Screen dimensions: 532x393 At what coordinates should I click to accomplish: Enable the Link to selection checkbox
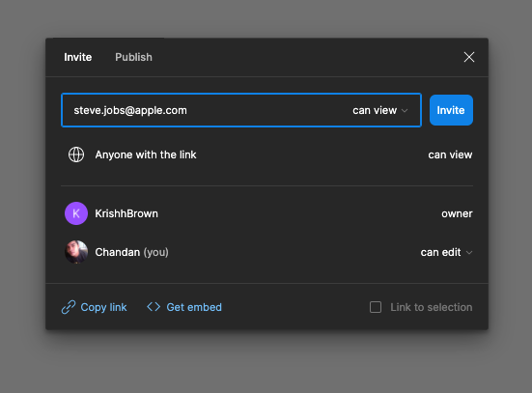tap(376, 307)
